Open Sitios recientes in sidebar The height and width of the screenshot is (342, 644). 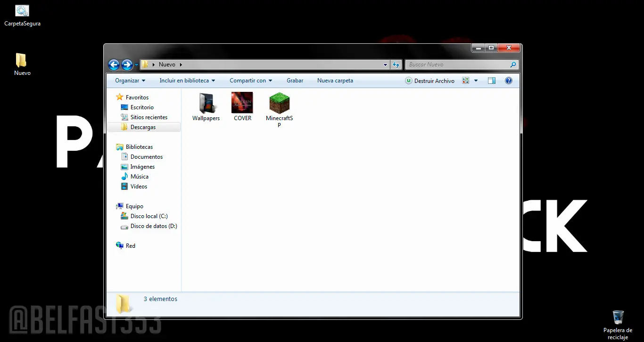(x=144, y=117)
